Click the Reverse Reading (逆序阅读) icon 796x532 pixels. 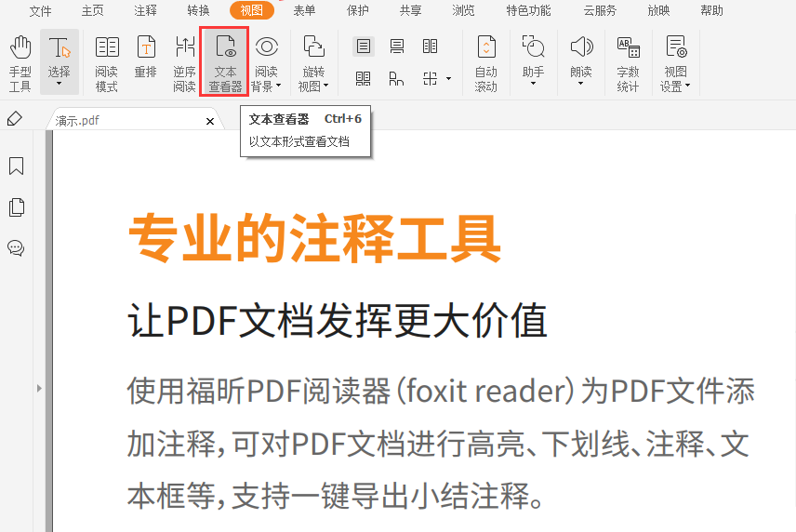point(184,63)
